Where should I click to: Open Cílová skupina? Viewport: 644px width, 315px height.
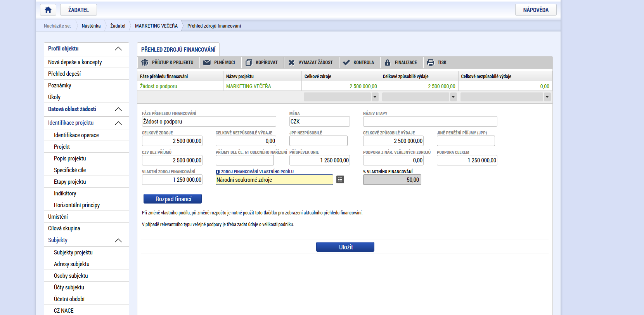(x=87, y=228)
